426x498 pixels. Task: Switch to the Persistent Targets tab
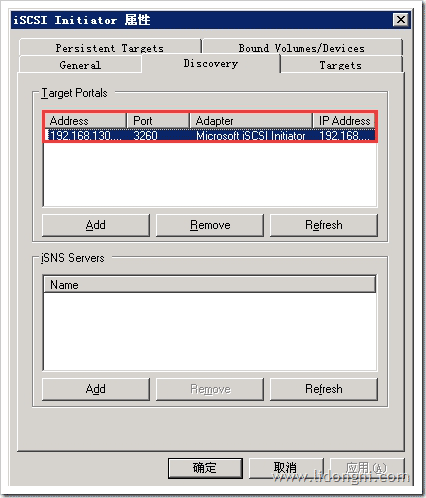(x=110, y=48)
